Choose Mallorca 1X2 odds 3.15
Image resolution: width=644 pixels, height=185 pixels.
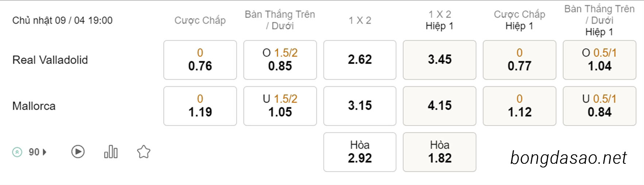pyautogui.click(x=360, y=106)
